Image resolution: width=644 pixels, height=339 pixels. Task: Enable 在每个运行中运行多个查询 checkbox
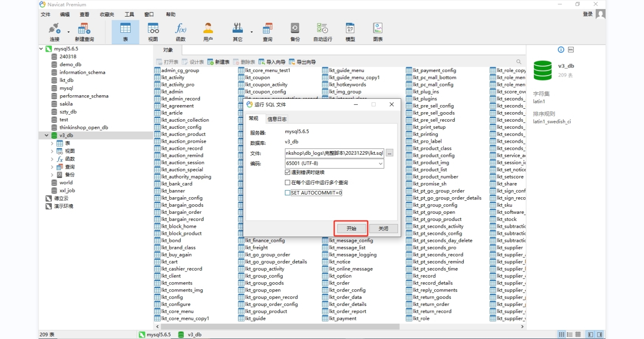(288, 182)
